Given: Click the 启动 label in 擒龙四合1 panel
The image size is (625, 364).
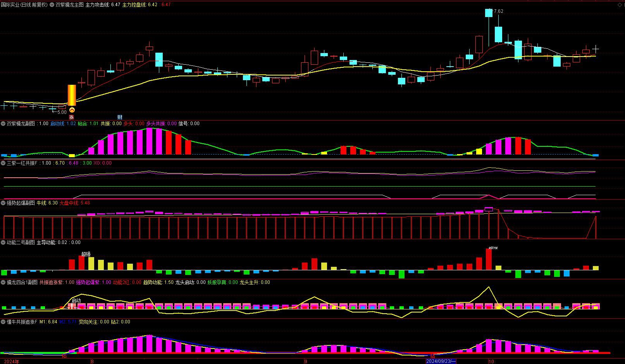Looking at the screenshot, I should tap(76, 300).
